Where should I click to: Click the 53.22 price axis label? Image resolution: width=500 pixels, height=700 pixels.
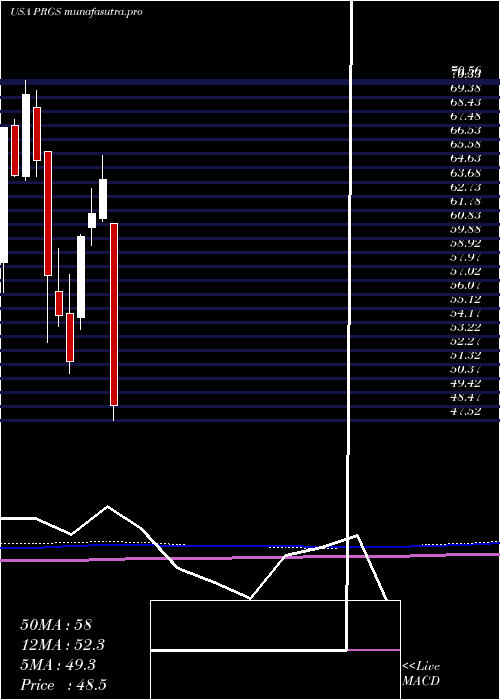point(465,328)
